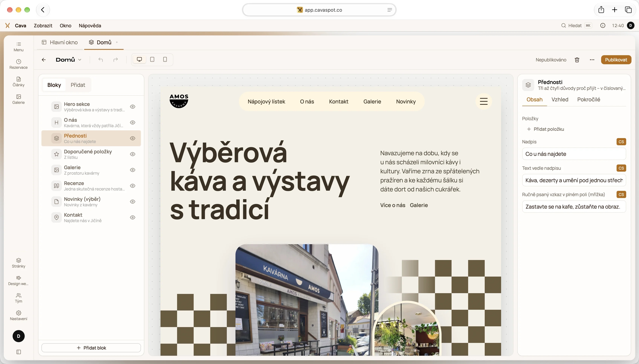Open reader view icon in address bar
This screenshot has width=639, height=364.
click(390, 10)
